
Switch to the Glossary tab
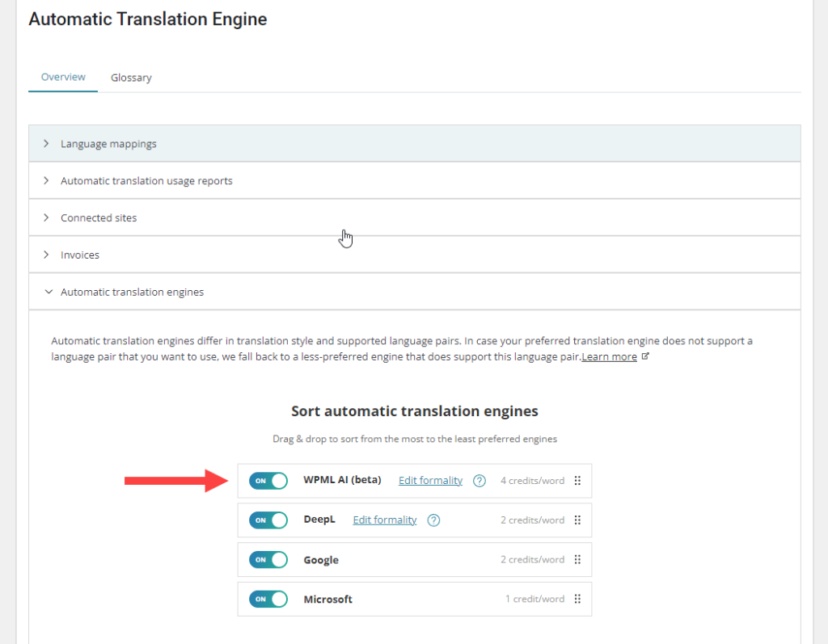click(131, 77)
